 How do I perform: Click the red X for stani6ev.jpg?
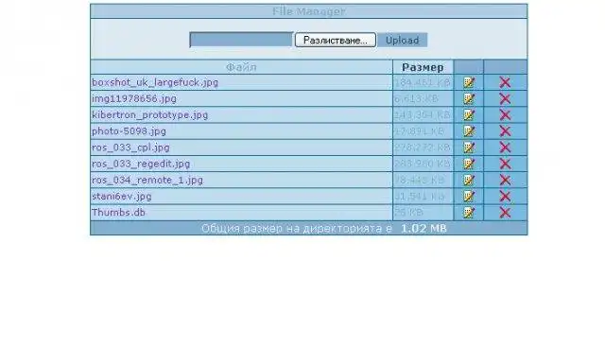click(505, 196)
